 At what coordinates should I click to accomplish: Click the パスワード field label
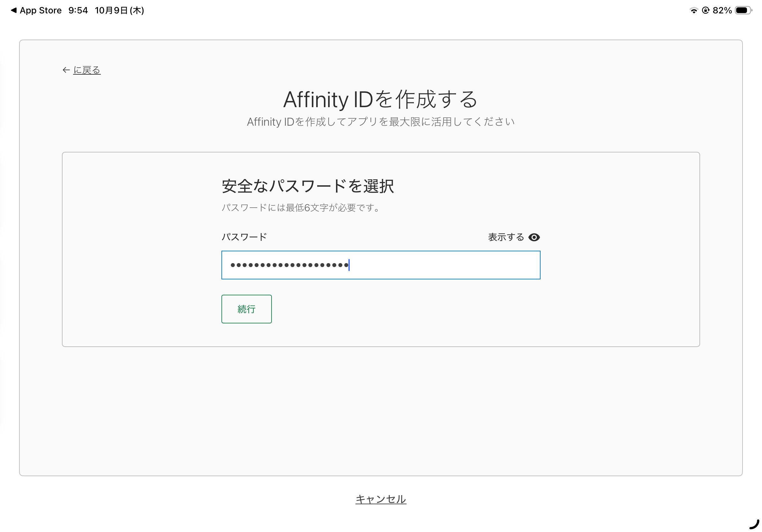(244, 237)
